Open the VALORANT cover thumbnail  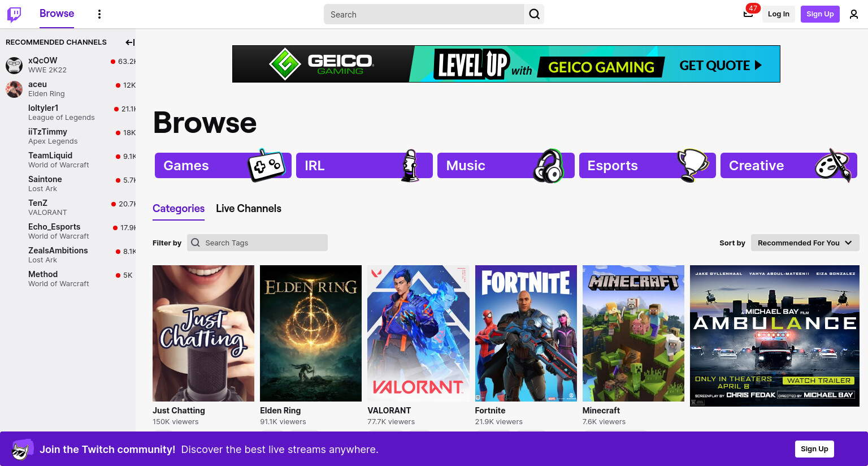click(418, 333)
